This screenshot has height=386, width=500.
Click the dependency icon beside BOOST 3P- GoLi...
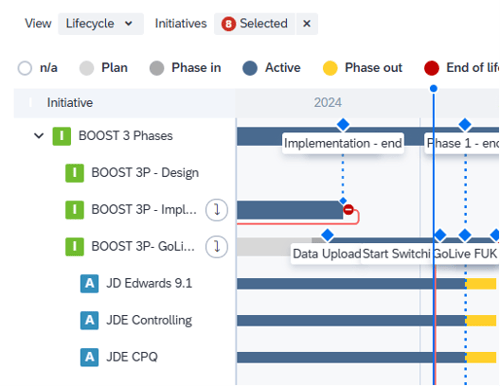217,247
